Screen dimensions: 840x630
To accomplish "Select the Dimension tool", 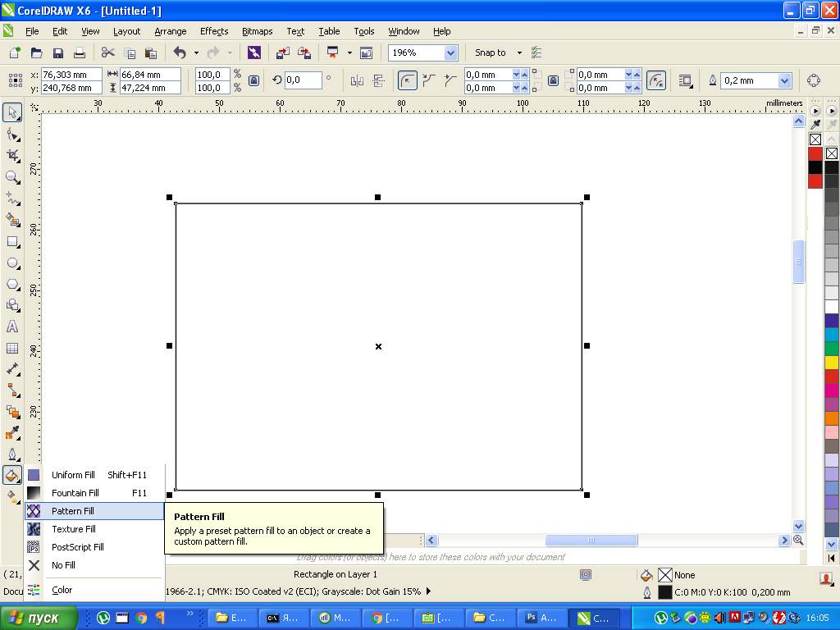I will click(x=12, y=369).
